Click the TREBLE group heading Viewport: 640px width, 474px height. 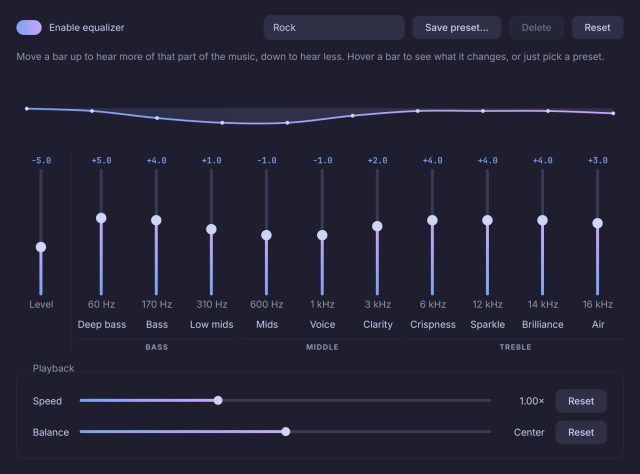[x=516, y=347]
